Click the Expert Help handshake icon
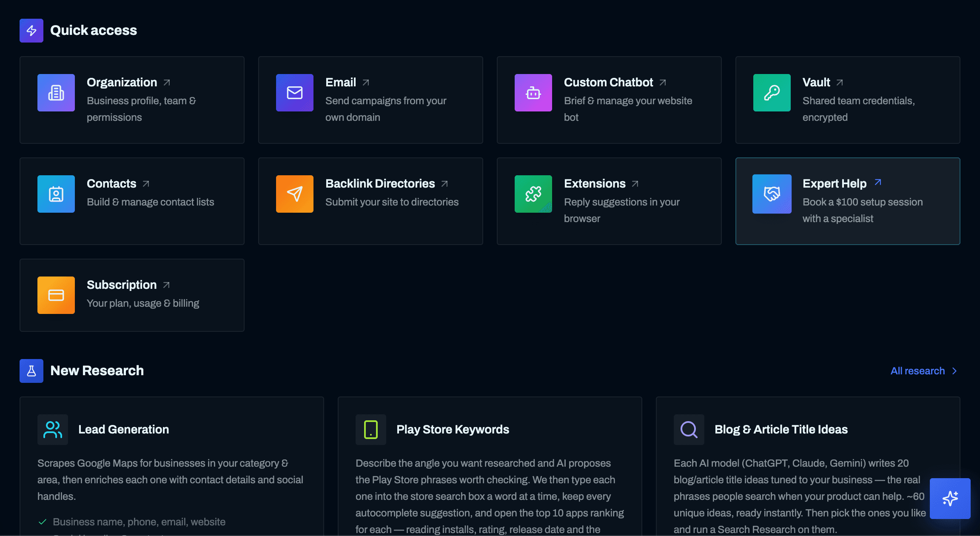The width and height of the screenshot is (980, 536). (772, 194)
